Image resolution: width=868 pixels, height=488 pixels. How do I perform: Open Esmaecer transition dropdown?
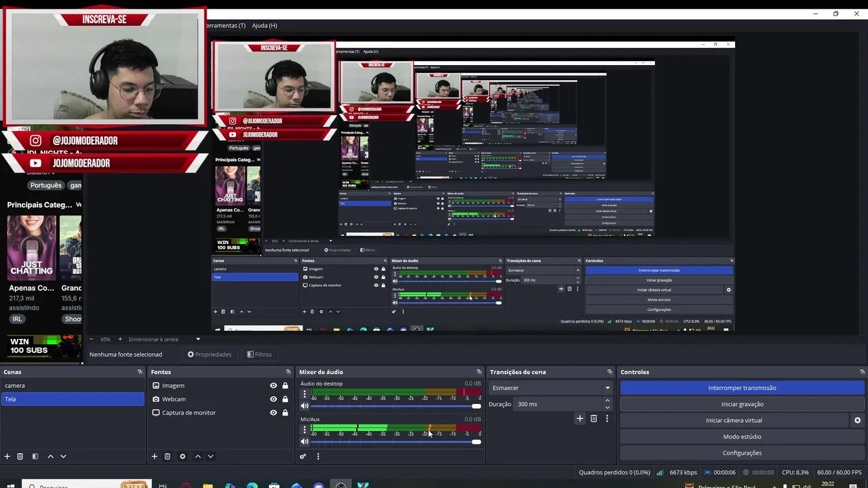550,388
